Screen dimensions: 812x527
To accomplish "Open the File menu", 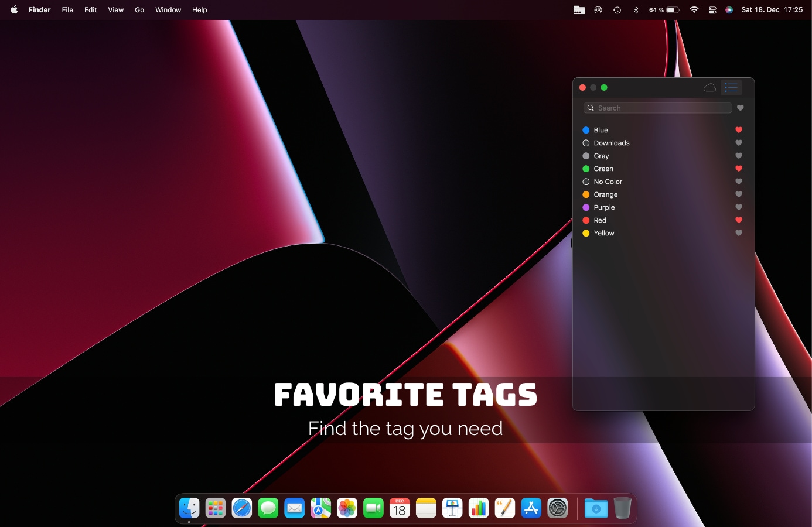I will point(67,10).
